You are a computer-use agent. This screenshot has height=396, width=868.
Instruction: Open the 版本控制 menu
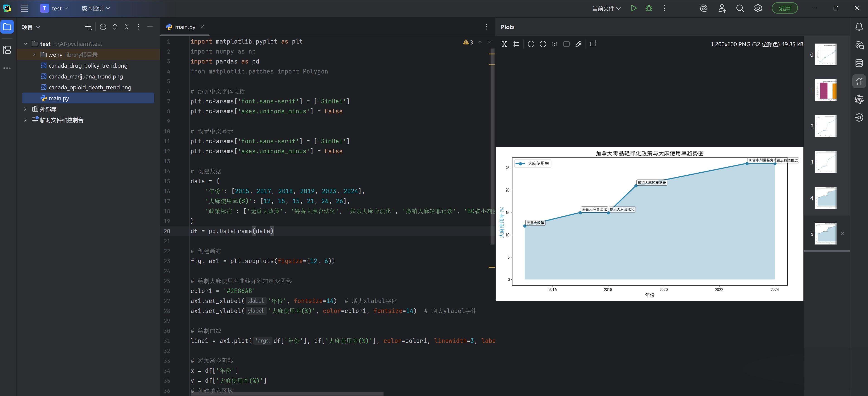click(95, 8)
